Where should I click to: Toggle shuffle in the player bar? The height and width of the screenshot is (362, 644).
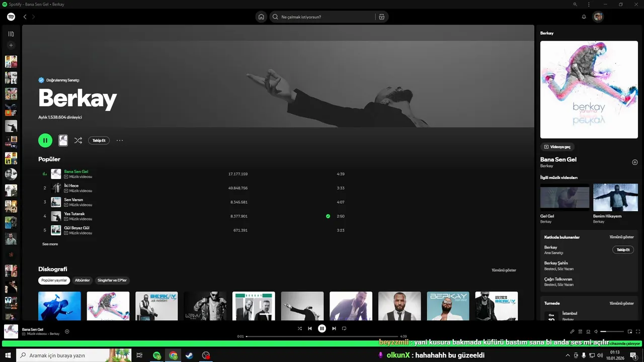click(x=300, y=328)
